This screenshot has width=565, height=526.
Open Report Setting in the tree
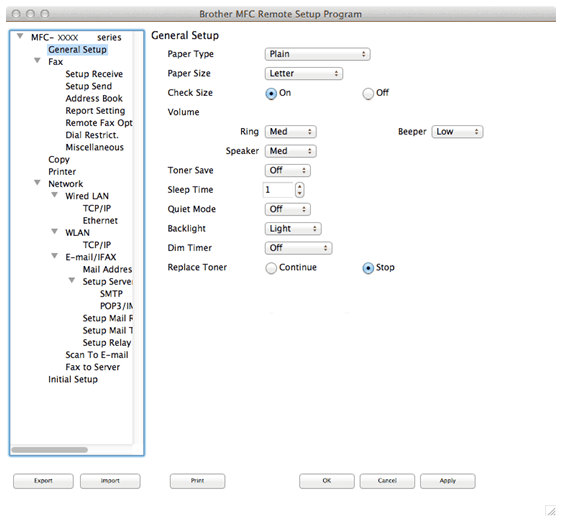click(95, 111)
